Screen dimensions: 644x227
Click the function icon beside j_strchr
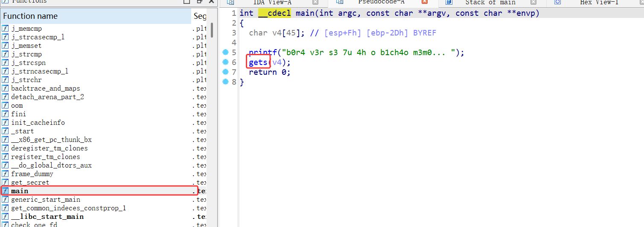[x=5, y=80]
